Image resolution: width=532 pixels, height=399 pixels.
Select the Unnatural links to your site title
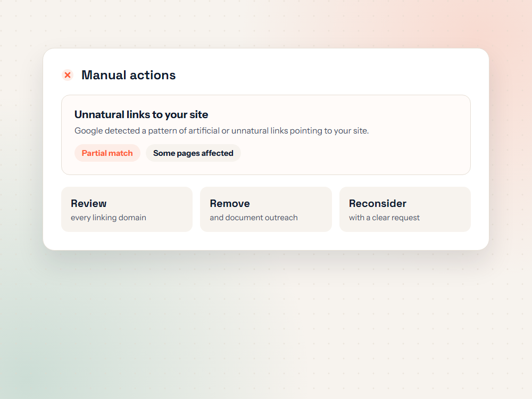[141, 115]
